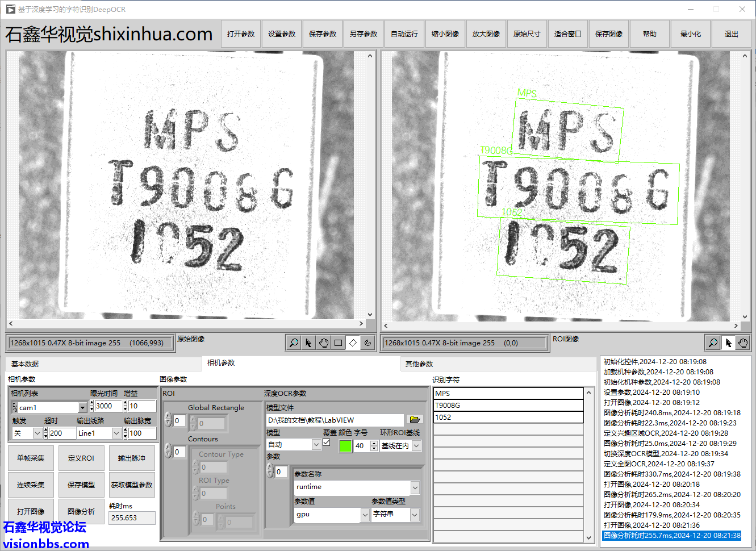Open the 基线在内 baseline dropdown
Screen dimensions: 756x551
pyautogui.click(x=416, y=446)
